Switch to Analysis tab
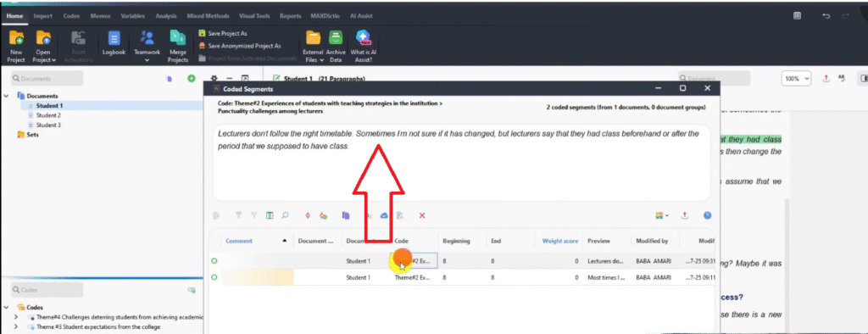Screen dimensions: 868x334 pyautogui.click(x=166, y=16)
